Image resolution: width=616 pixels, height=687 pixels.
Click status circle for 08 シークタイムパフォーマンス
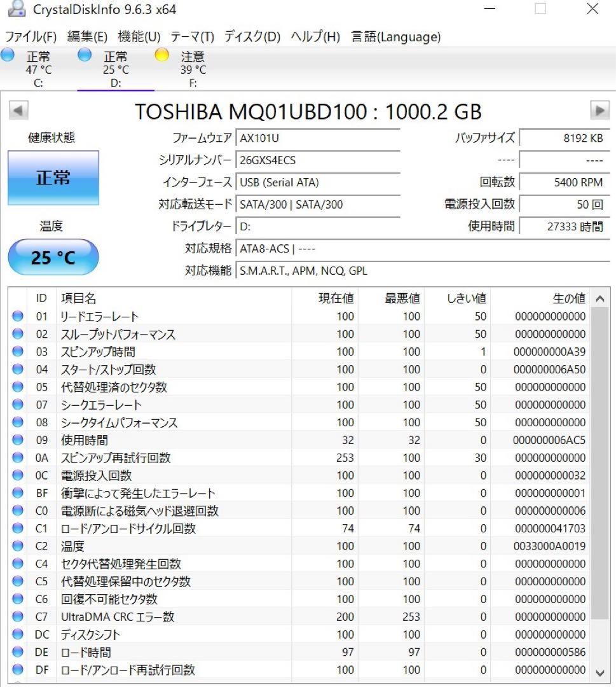(18, 422)
